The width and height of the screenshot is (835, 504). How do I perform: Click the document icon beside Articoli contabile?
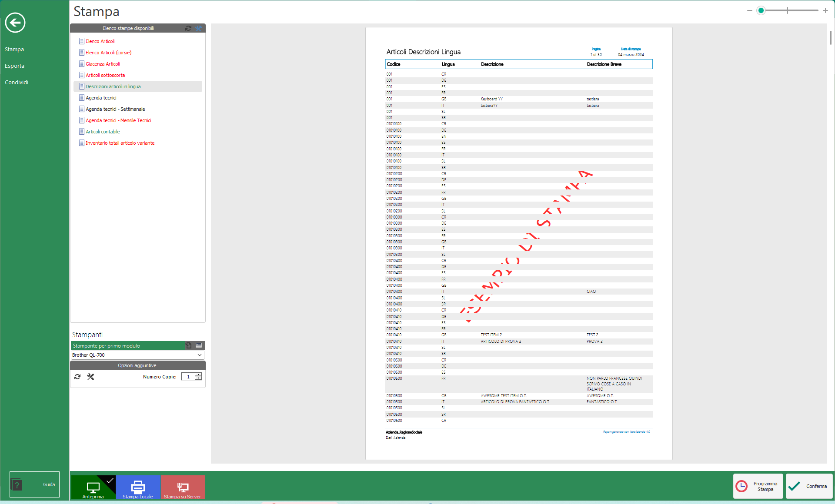(x=82, y=132)
